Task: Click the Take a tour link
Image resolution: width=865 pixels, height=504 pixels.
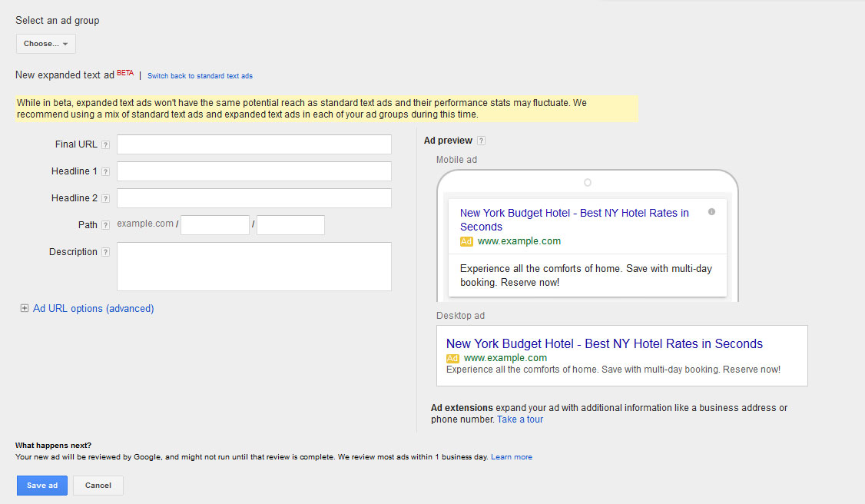Action: (519, 419)
